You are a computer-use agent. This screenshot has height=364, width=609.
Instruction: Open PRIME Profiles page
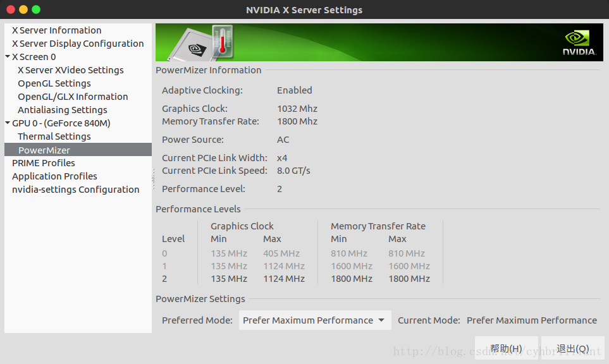click(44, 163)
